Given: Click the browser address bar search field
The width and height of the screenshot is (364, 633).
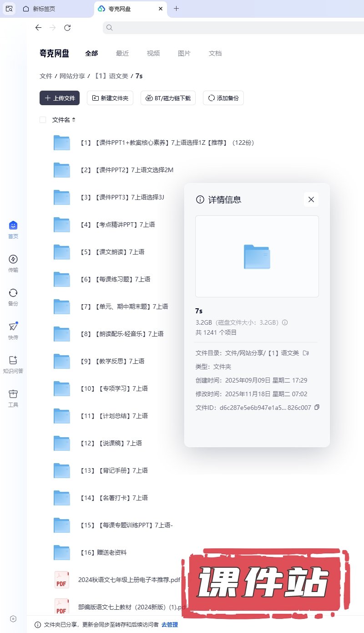Looking at the screenshot, I should click(x=227, y=28).
